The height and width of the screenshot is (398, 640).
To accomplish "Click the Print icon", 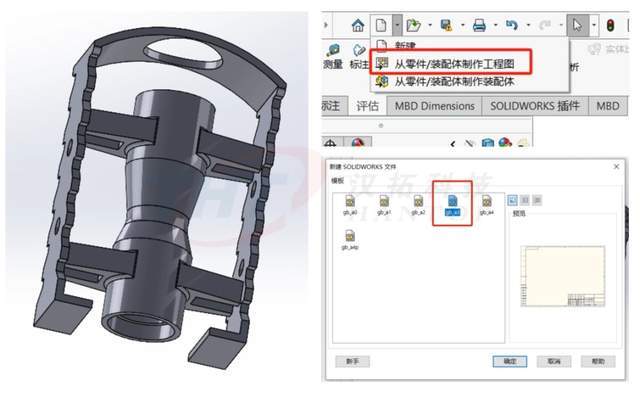I will pos(479,25).
